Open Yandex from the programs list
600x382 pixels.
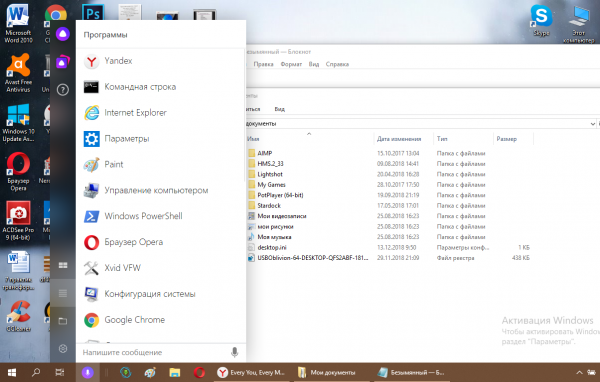pos(161,61)
